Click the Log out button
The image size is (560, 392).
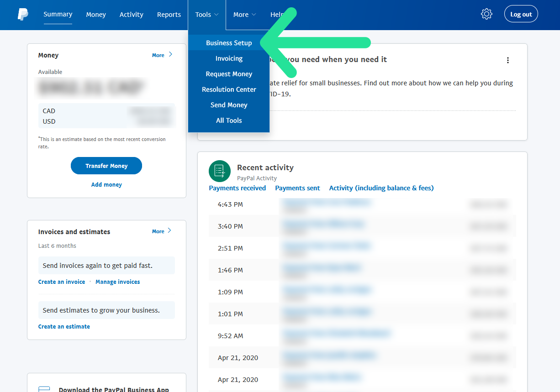pos(521,14)
